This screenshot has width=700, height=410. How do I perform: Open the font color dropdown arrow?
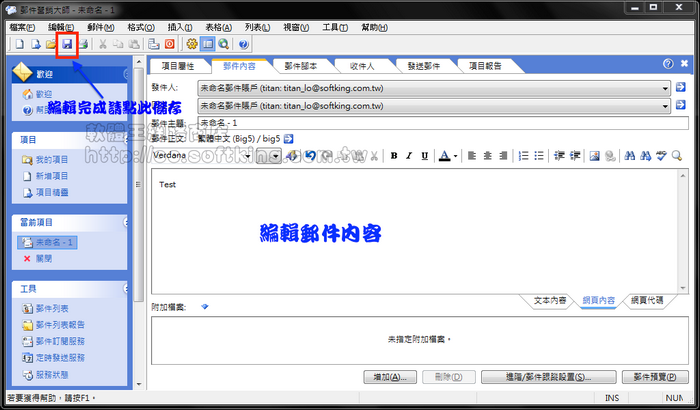point(456,156)
